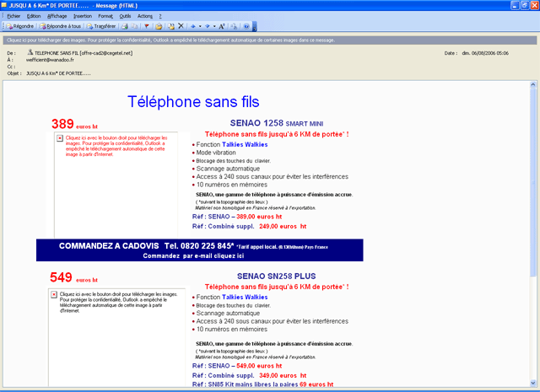The image size is (540, 392).
Task: Delete message with the X icon
Action: pos(181,26)
